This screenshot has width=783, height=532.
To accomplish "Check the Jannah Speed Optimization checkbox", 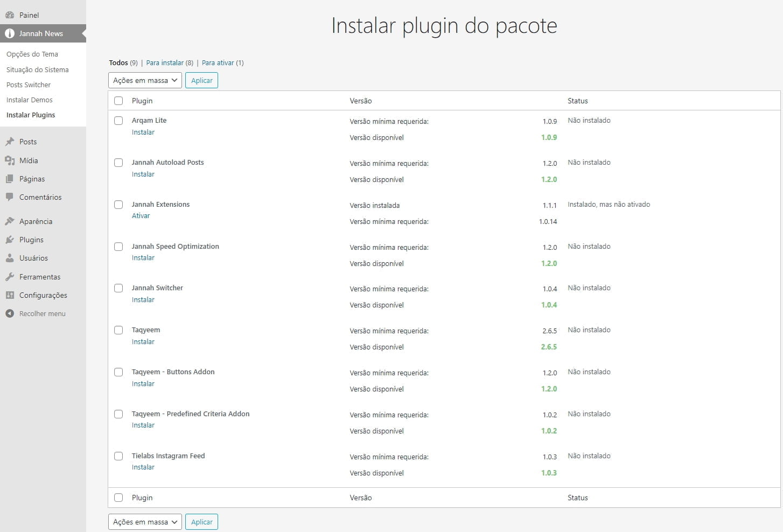I will click(118, 247).
